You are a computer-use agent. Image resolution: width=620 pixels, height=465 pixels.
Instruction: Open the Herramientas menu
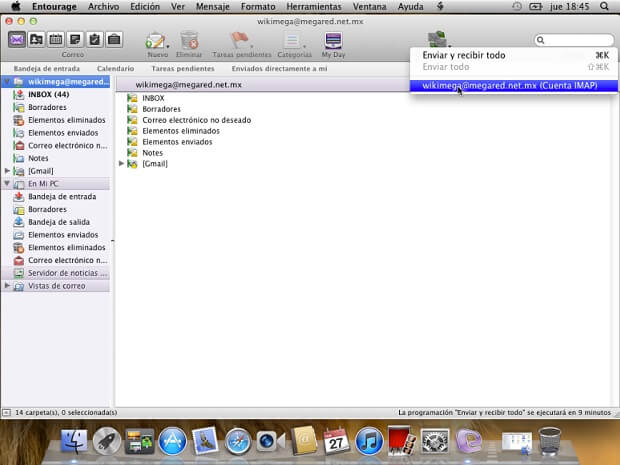point(314,7)
